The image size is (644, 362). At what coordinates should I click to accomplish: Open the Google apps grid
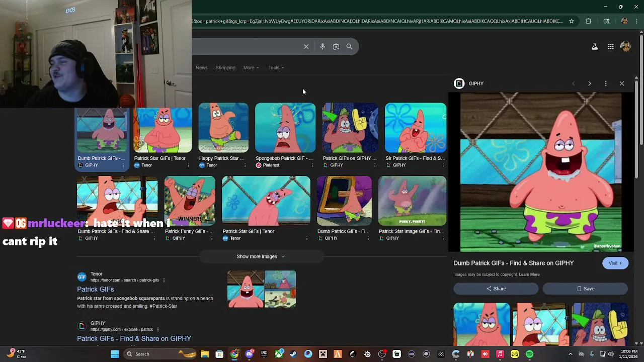tap(610, 47)
